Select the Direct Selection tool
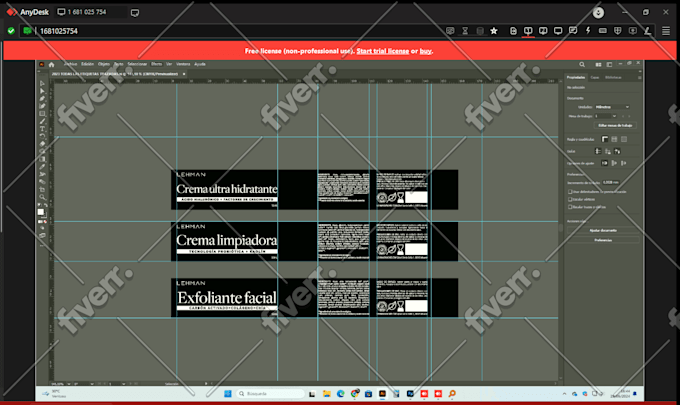Screen dimensions: 680x405 click(42, 91)
